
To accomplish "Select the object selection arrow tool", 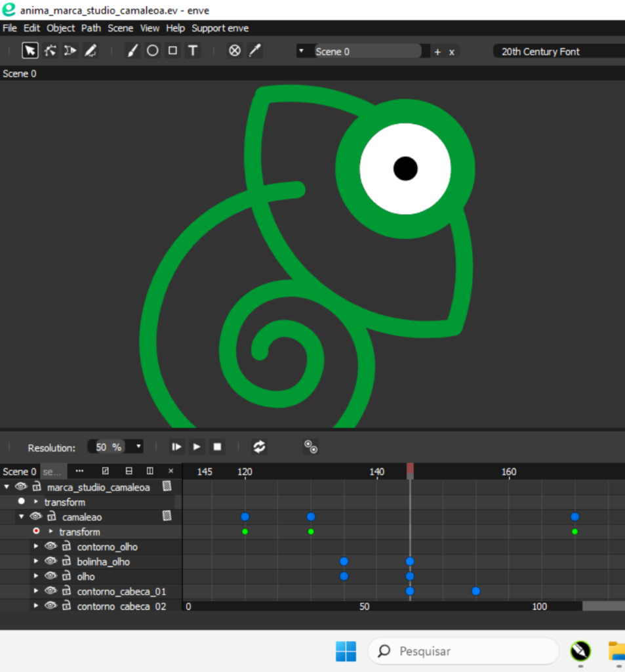I will [x=30, y=51].
